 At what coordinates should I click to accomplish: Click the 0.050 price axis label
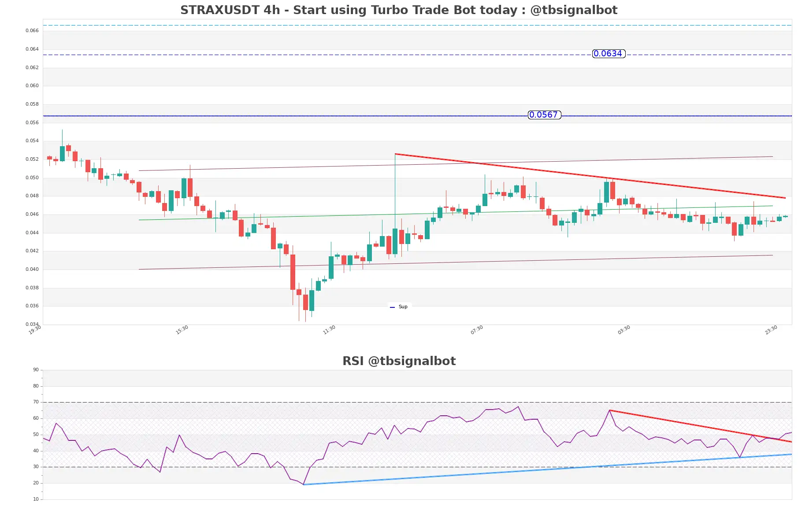(x=32, y=178)
